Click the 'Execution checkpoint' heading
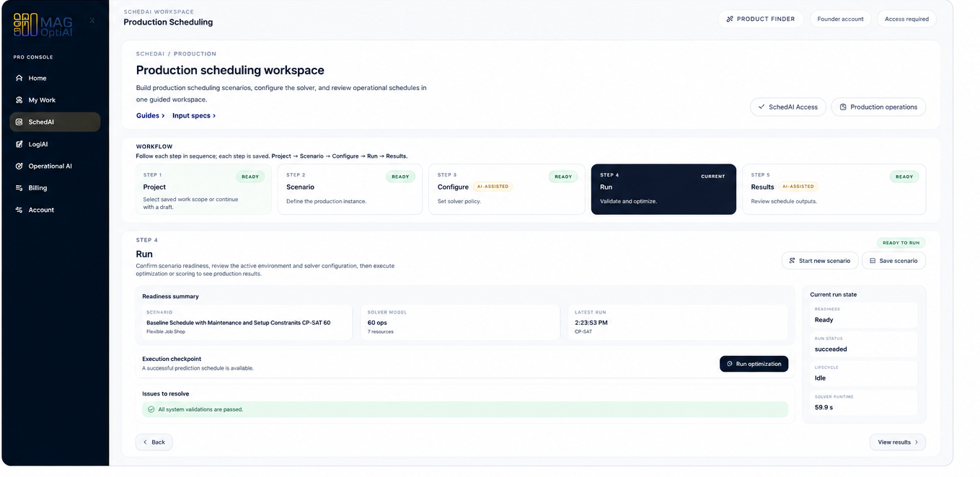Viewport: 980px width, 477px height. pos(172,359)
